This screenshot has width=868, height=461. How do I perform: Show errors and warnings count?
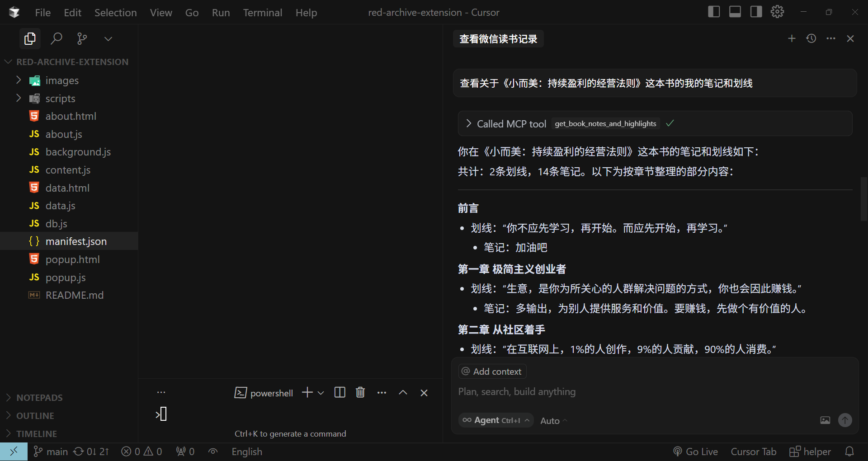pos(142,452)
